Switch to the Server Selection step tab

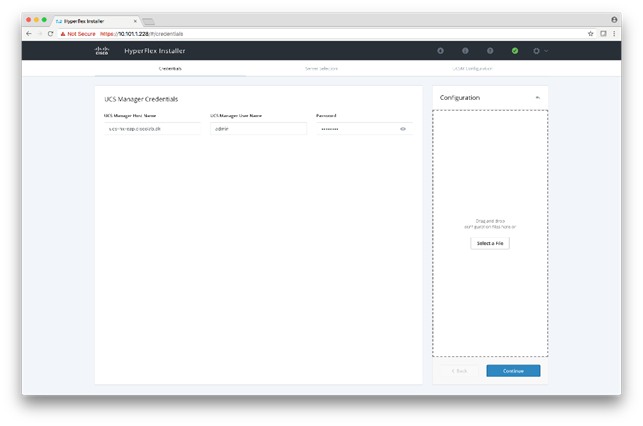coord(322,68)
